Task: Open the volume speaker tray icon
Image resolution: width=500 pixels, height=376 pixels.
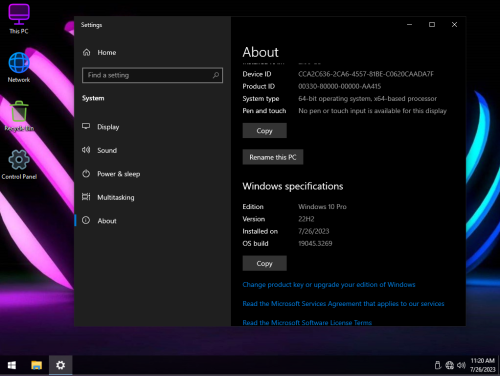Action: (461, 365)
